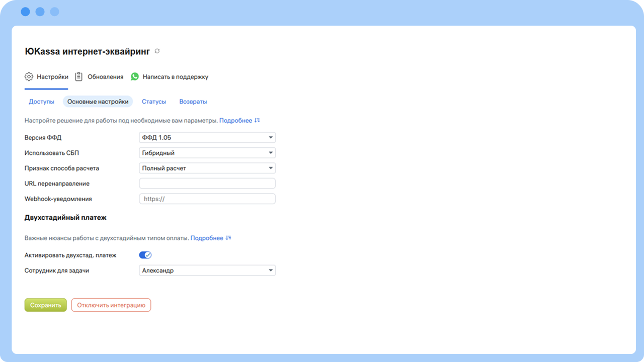The image size is (644, 362).
Task: Open the Версия ФФД dropdown
Action: tap(207, 137)
